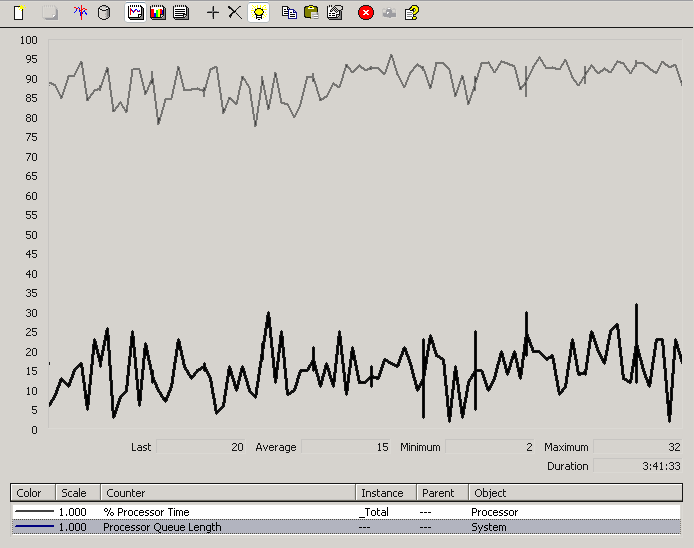
Task: Click color line of % Processor Time
Action: pos(34,512)
